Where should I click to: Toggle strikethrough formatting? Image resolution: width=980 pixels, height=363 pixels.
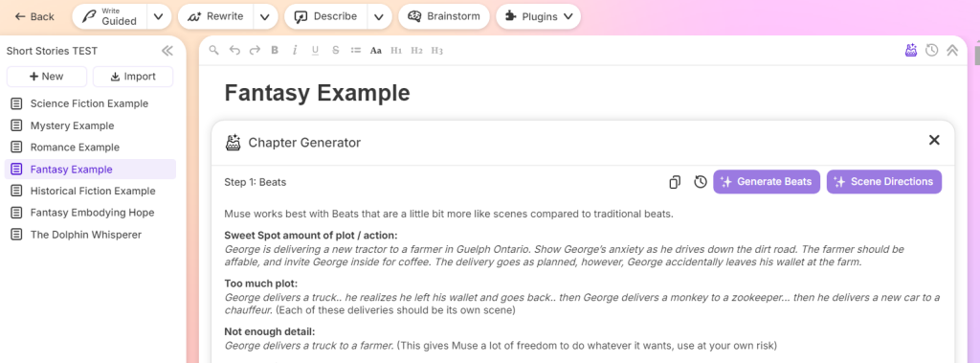click(x=336, y=51)
